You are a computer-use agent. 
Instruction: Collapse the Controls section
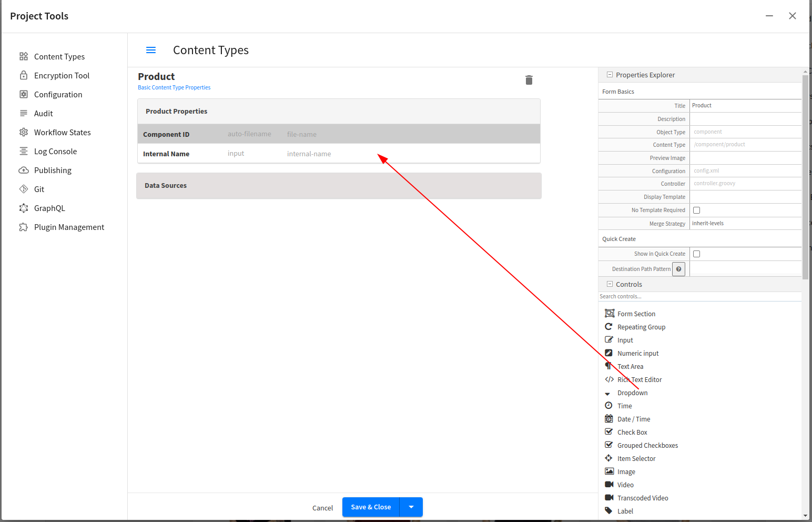(610, 284)
